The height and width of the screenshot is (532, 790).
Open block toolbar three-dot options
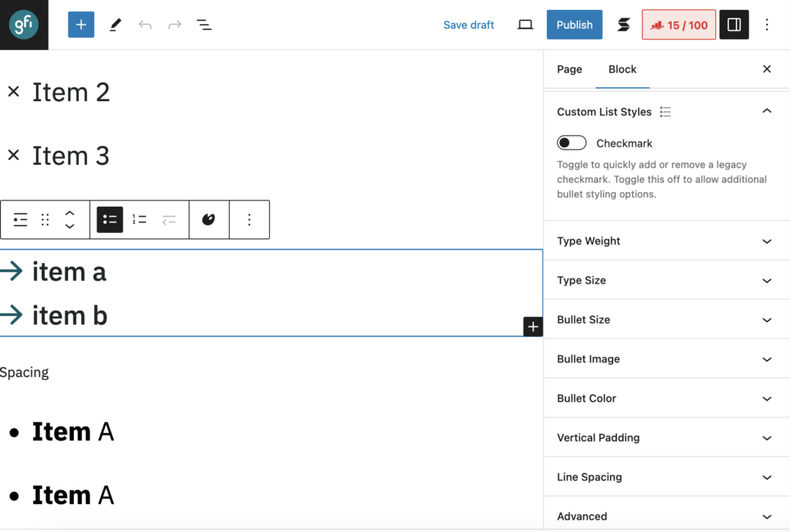point(249,220)
